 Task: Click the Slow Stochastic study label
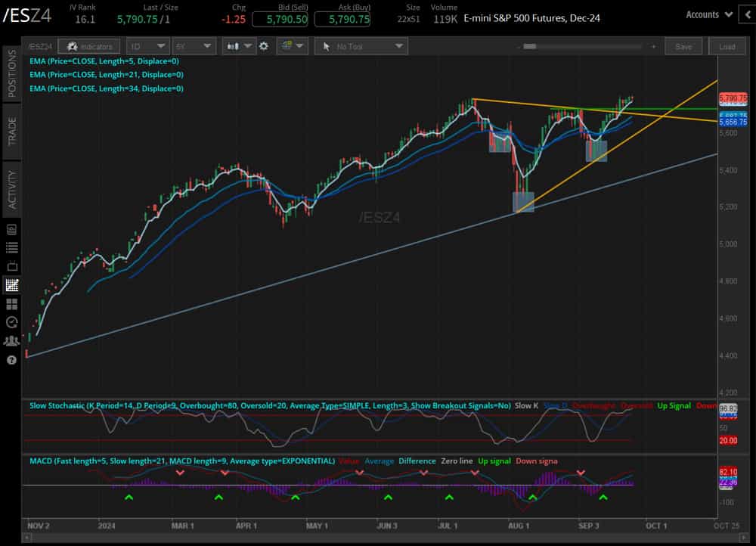point(270,405)
